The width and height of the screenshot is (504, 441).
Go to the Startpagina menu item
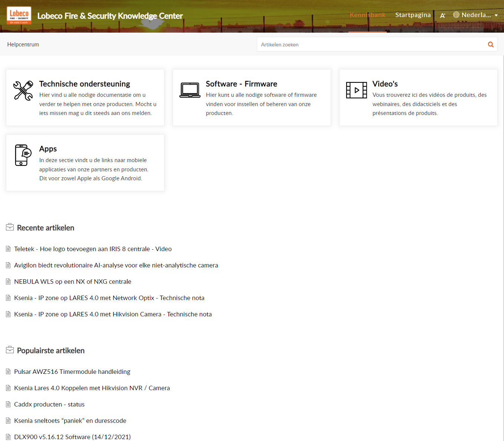click(413, 15)
